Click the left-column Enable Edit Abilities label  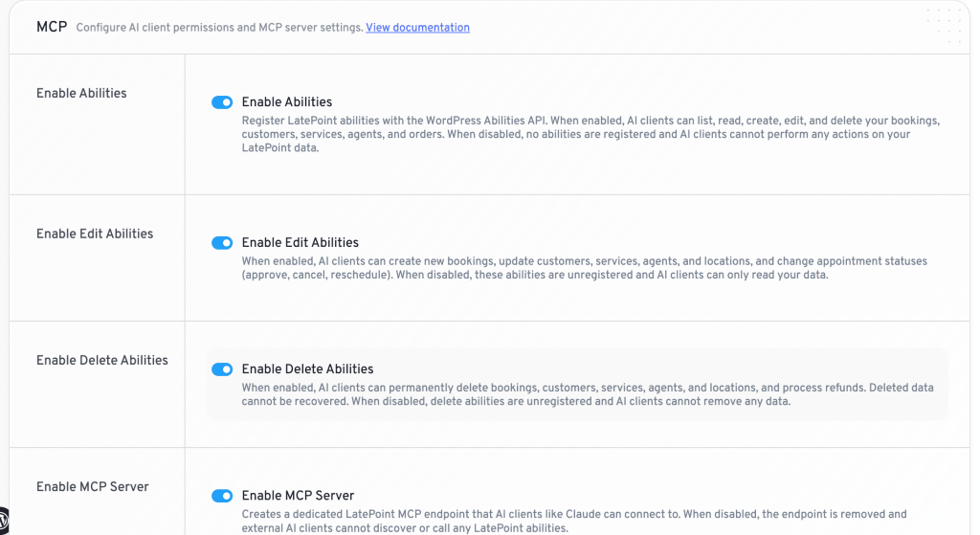tap(95, 234)
